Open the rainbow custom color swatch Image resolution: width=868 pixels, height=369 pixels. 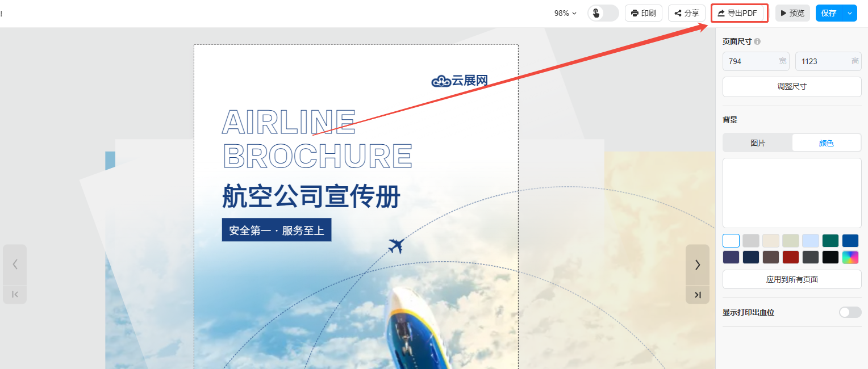click(850, 257)
